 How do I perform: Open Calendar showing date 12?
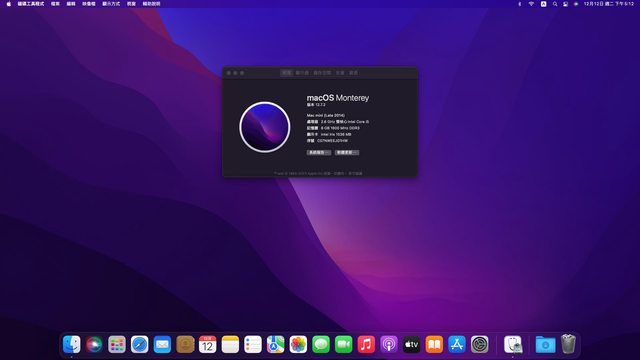(208, 344)
